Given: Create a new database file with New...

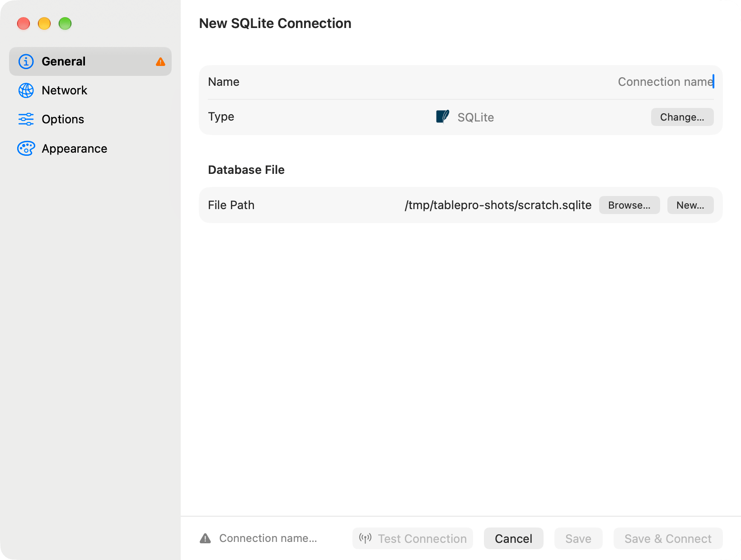Looking at the screenshot, I should [690, 205].
